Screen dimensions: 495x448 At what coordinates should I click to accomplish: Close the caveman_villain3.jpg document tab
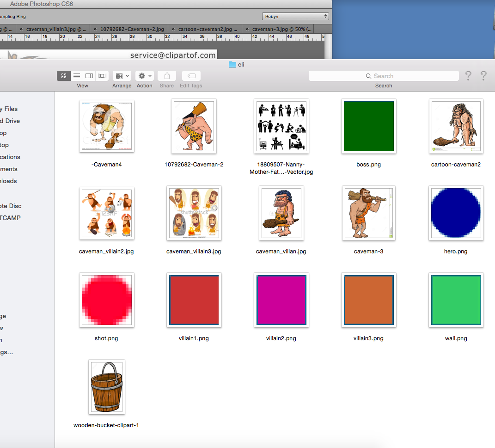click(x=21, y=29)
